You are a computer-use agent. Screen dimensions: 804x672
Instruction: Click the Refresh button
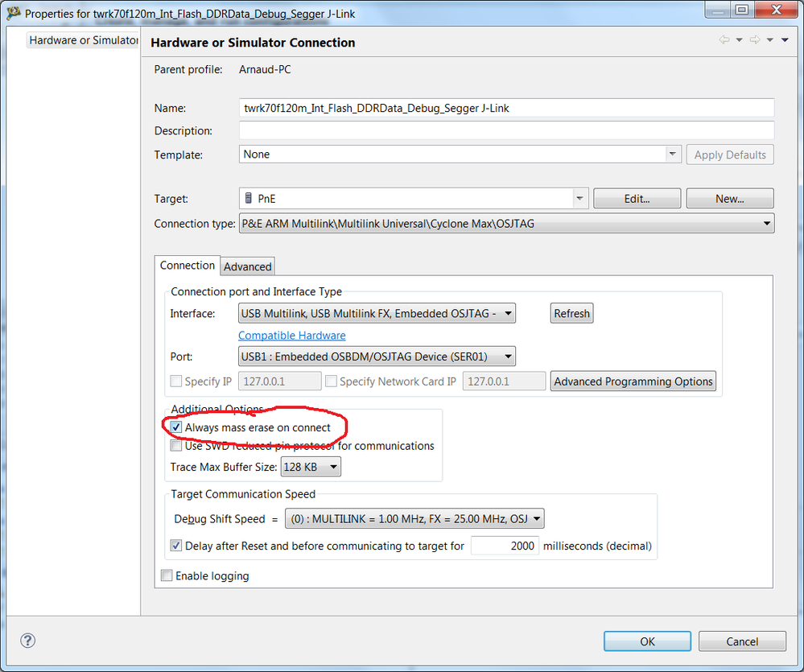(x=571, y=313)
